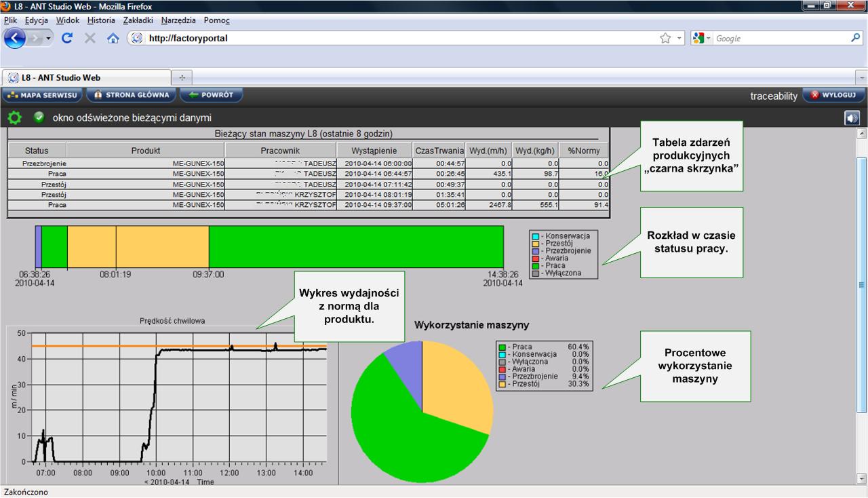Screen dimensions: 868x498
Task: Select the 01:35:41 duration cell
Action: click(x=439, y=194)
